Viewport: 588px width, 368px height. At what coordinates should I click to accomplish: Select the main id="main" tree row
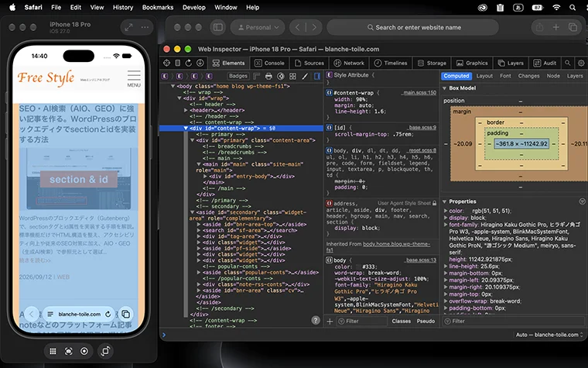(x=241, y=167)
